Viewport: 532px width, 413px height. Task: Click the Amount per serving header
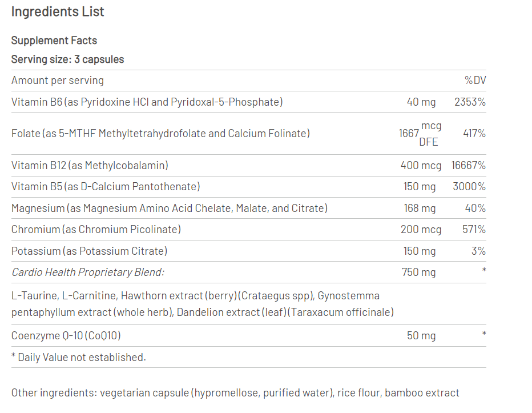(x=58, y=81)
